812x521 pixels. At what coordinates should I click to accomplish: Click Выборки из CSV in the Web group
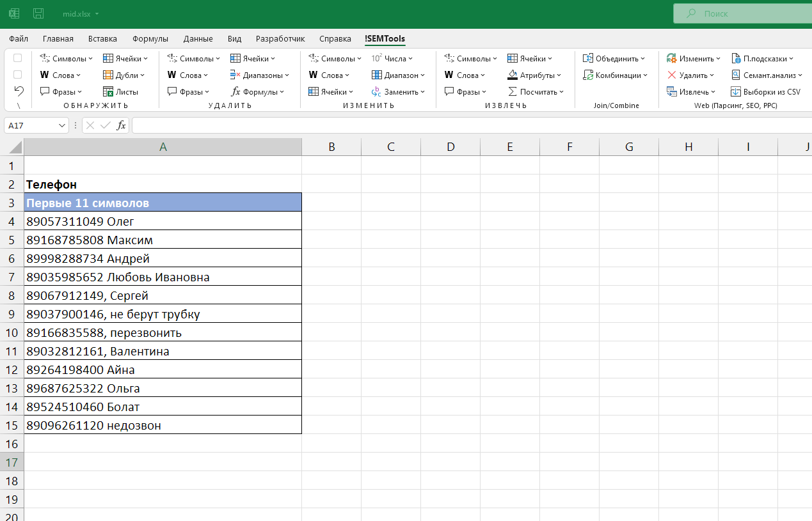click(x=765, y=91)
